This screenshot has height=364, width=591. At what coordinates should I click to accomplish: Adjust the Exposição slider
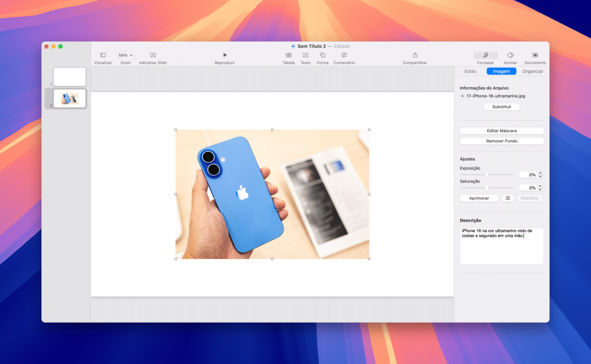pos(486,174)
